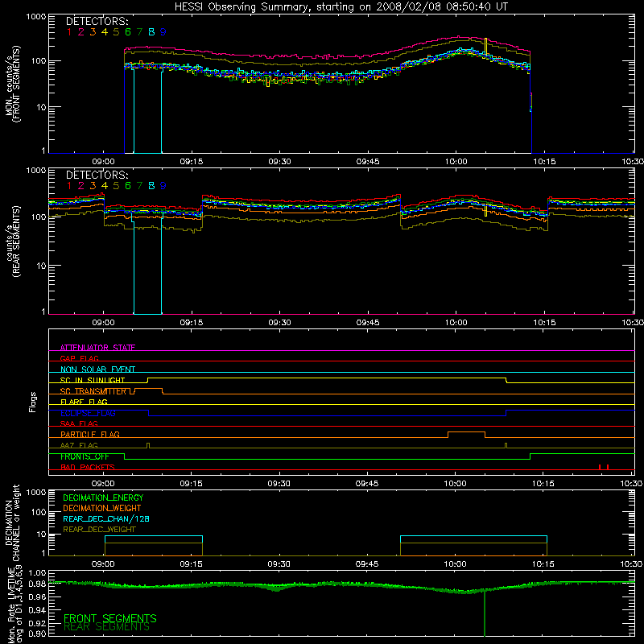
Task: Click the deep livetime dip spike after 10:00
Action: [485, 614]
